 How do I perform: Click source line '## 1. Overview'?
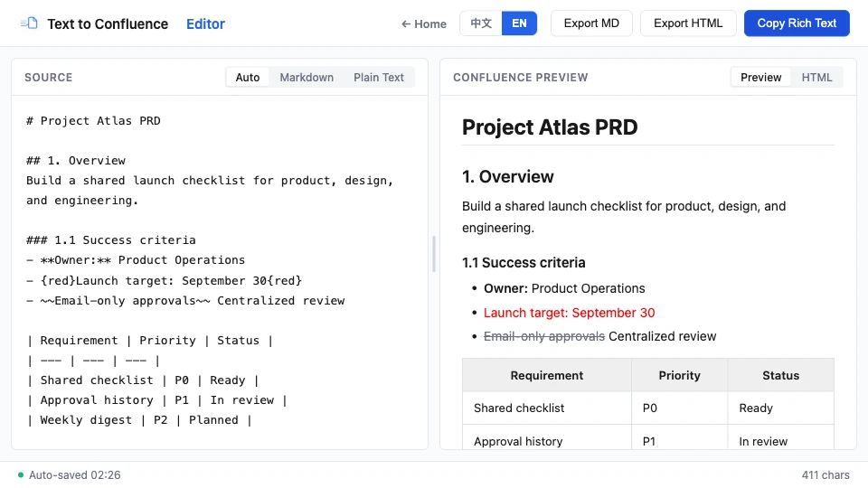coord(76,161)
